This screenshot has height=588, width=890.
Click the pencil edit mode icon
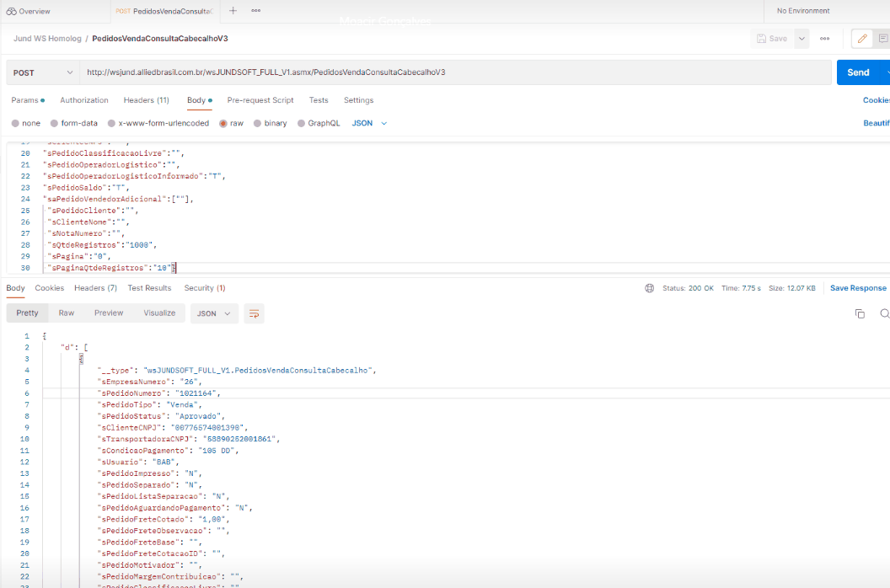pos(861,39)
